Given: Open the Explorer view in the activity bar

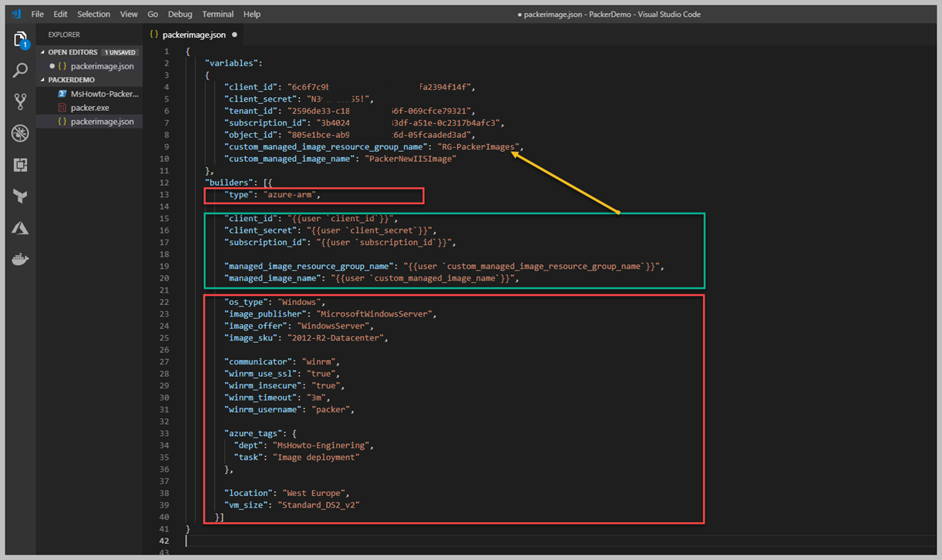Looking at the screenshot, I should [x=20, y=40].
